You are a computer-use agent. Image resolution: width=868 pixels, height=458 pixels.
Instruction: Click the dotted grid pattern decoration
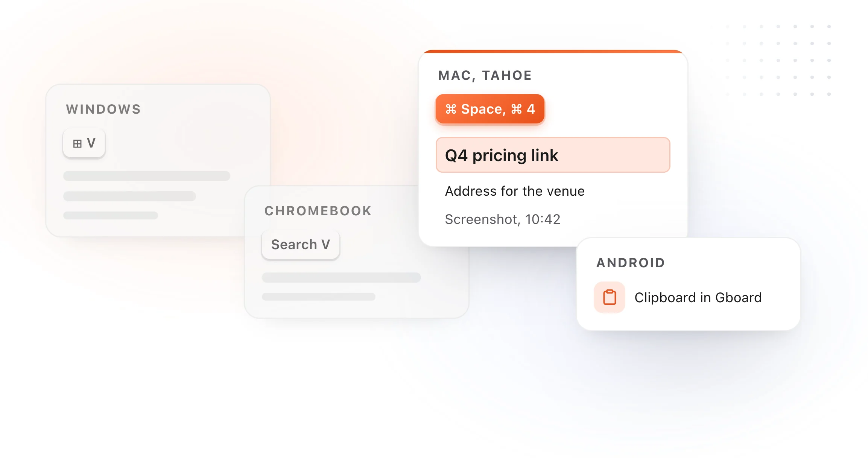pyautogui.click(x=778, y=60)
